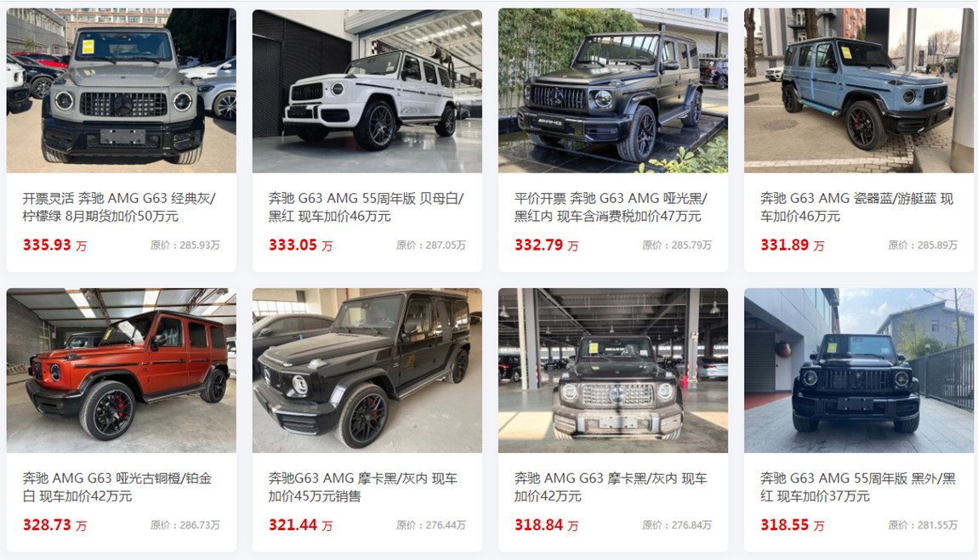Open listing titled 奔驰 G63 AMG 55周年版 黑外/黑红
The height and width of the screenshot is (560, 978).
[857, 487]
